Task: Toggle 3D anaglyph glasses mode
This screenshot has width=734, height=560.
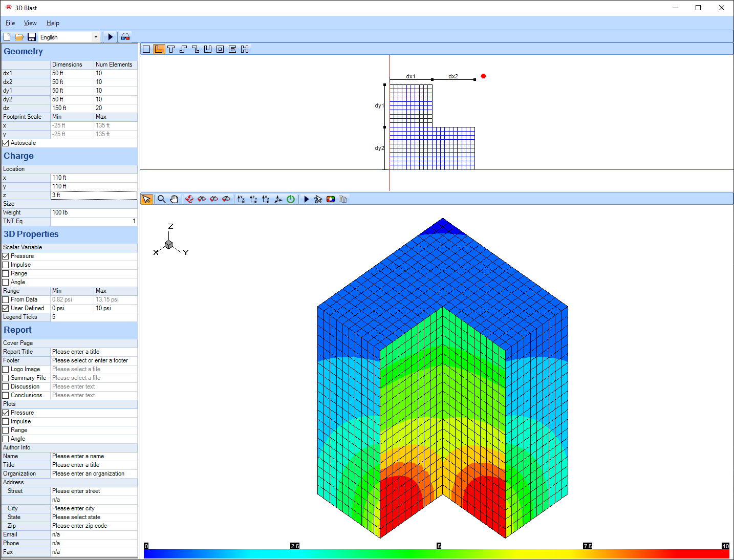Action: tap(125, 37)
